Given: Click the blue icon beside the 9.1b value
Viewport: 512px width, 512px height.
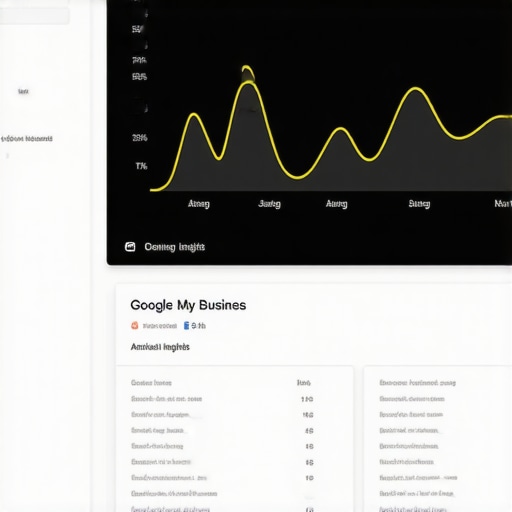Looking at the screenshot, I should tap(186, 325).
